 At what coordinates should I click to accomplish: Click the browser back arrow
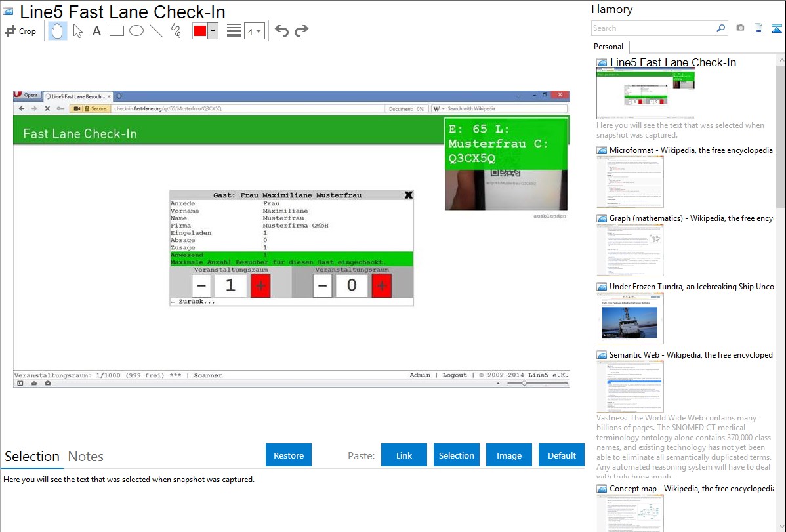[22, 108]
